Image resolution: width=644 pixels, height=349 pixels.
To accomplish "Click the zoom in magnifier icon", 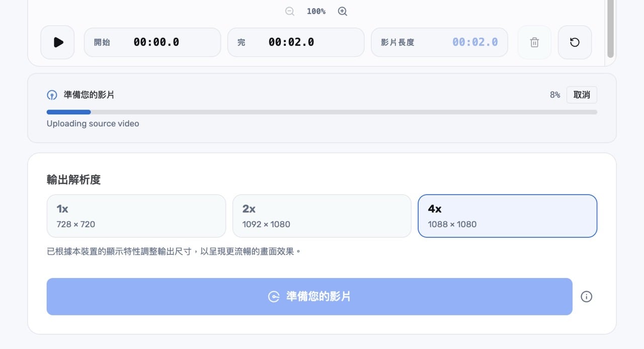I will (343, 12).
